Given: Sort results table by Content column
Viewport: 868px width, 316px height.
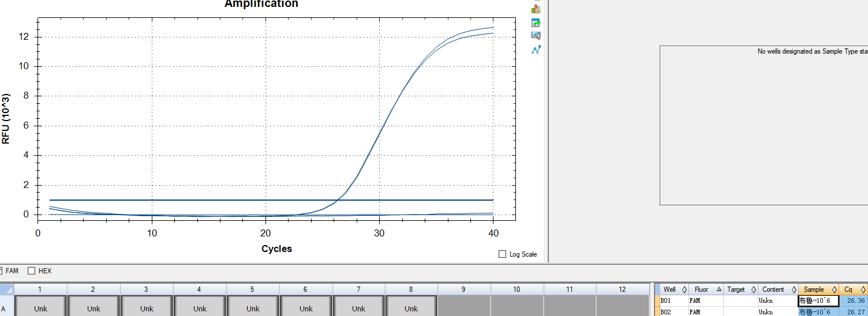Looking at the screenshot, I should point(778,289).
